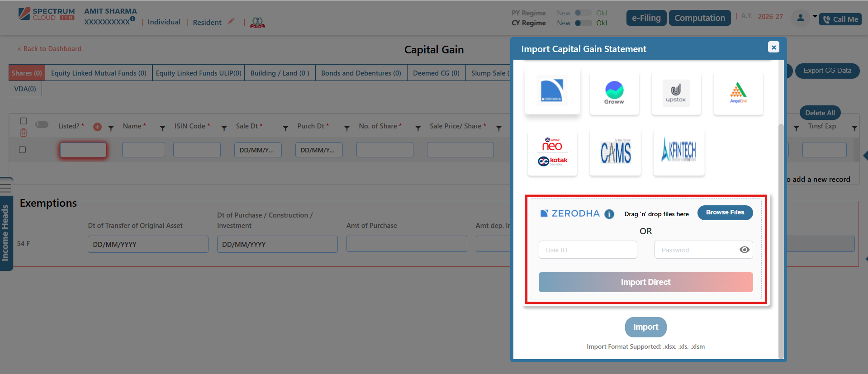Click the User ID input field
The image size is (868, 374).
tap(588, 250)
